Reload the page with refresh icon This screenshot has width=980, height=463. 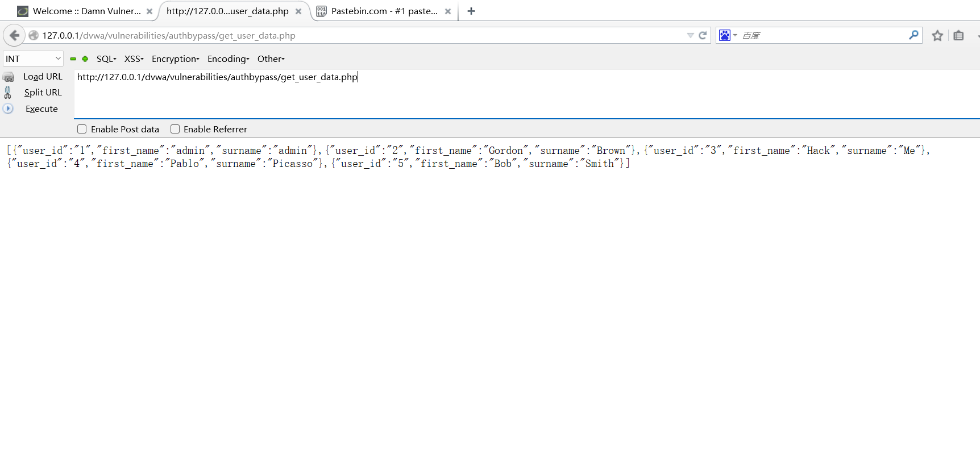[703, 35]
